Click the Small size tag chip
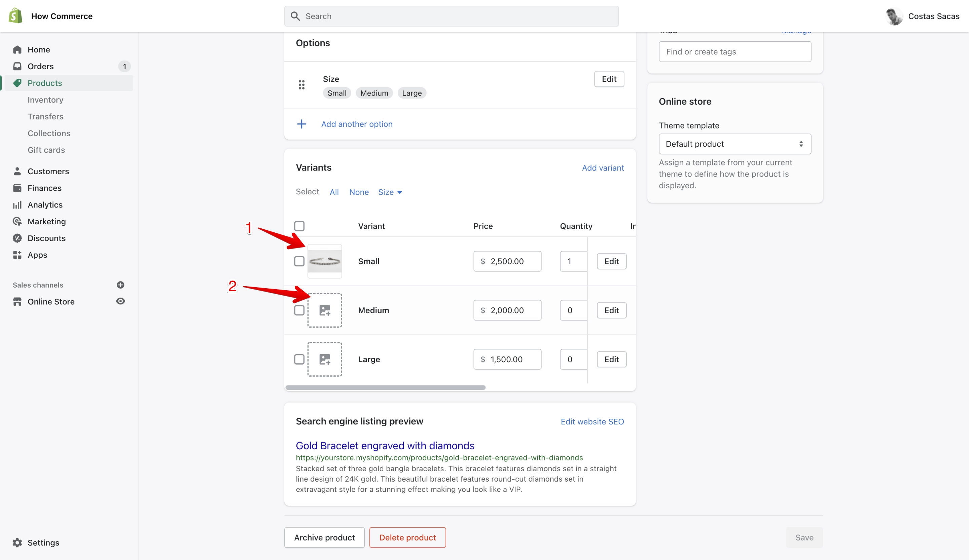969x560 pixels. pos(337,93)
